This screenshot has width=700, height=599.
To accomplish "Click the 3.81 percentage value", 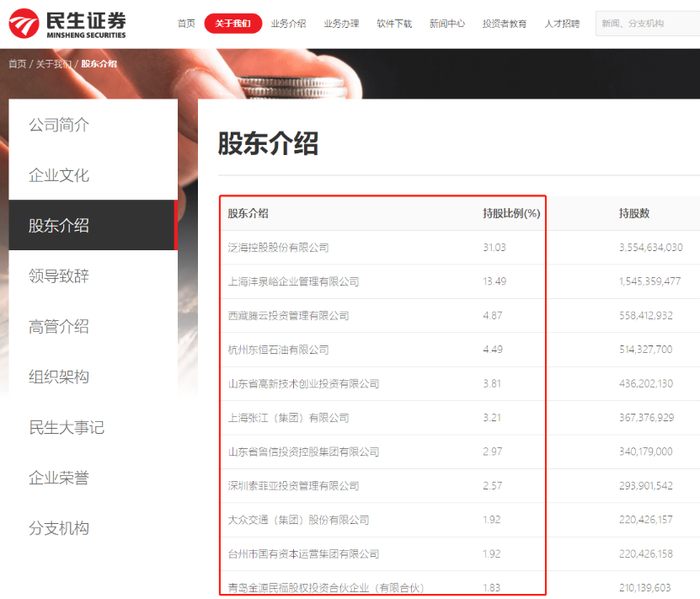I will click(492, 383).
